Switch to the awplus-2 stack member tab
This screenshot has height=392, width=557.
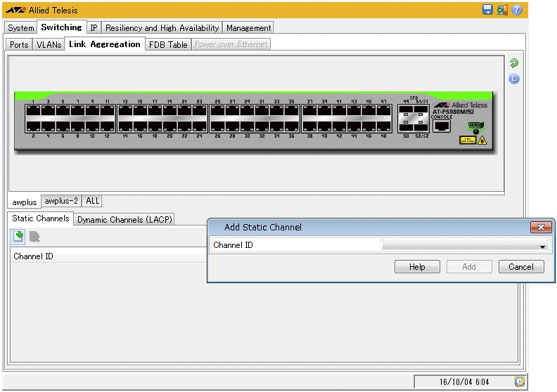point(61,201)
